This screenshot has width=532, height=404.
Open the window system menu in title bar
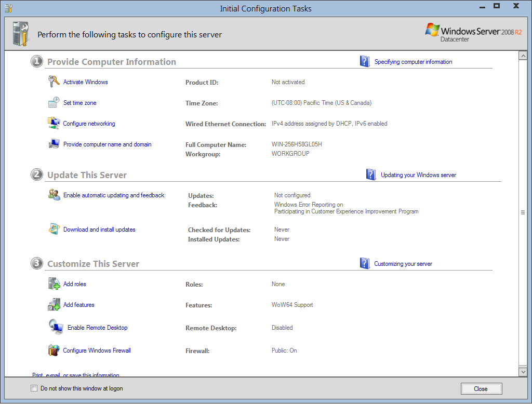(8, 8)
